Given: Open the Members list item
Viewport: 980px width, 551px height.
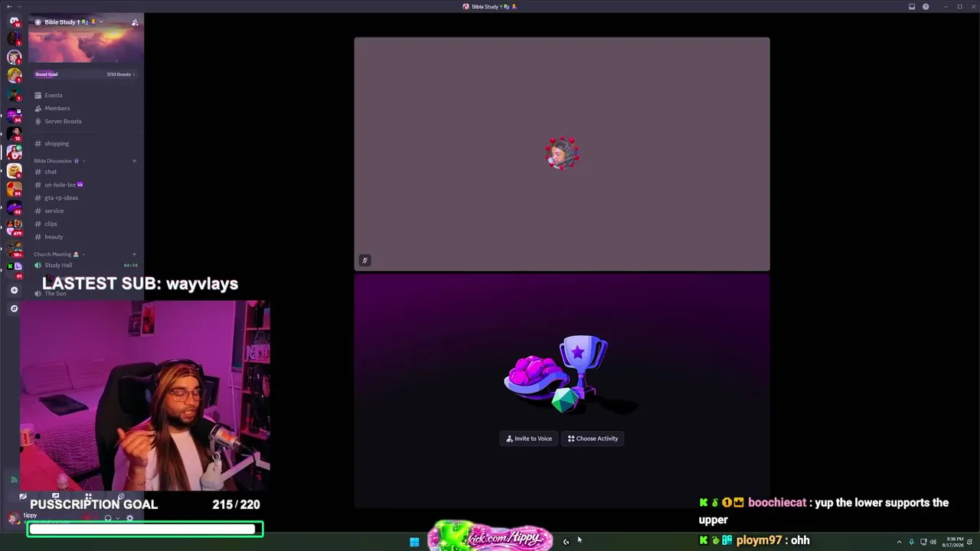Looking at the screenshot, I should tap(84, 108).
